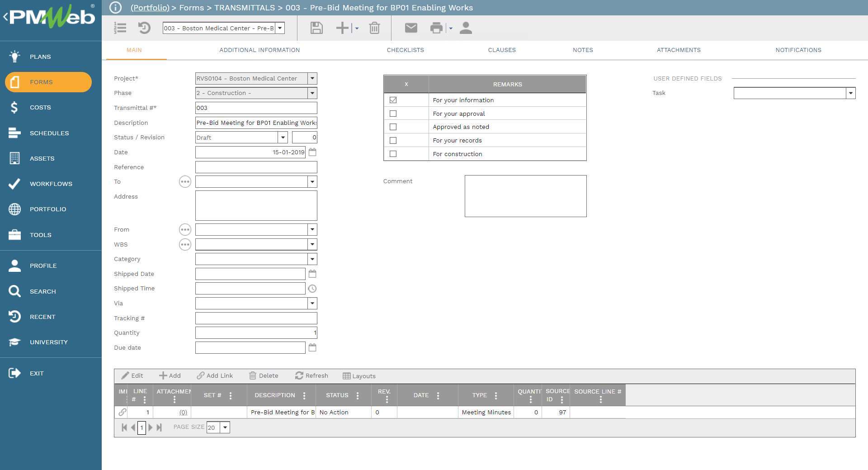Expand the record selector dropdown in toolbar
This screenshot has width=868, height=470.
[x=280, y=28]
